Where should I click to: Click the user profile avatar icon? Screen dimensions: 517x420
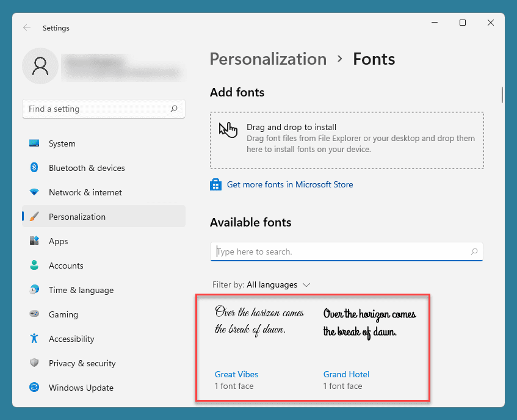(x=40, y=66)
